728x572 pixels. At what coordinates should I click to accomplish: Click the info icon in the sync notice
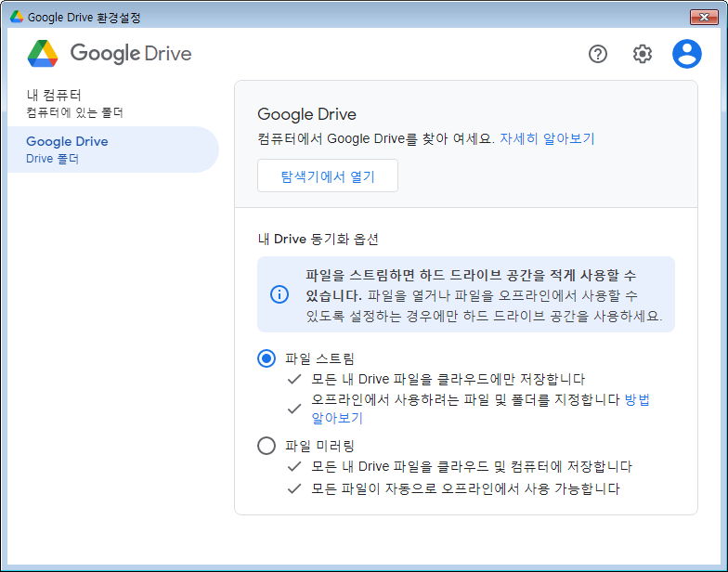(279, 294)
